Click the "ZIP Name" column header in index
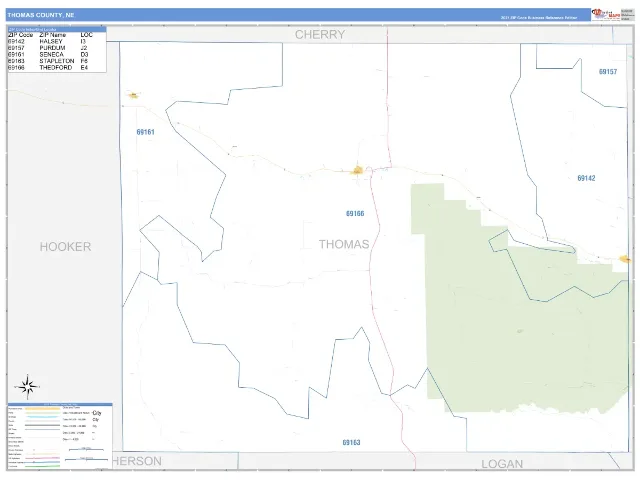The width and height of the screenshot is (640, 480). 52,35
